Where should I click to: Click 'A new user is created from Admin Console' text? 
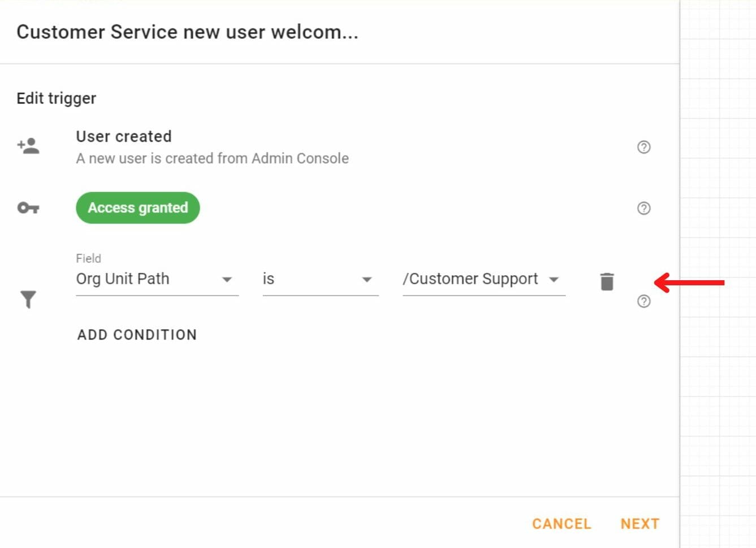pyautogui.click(x=212, y=158)
